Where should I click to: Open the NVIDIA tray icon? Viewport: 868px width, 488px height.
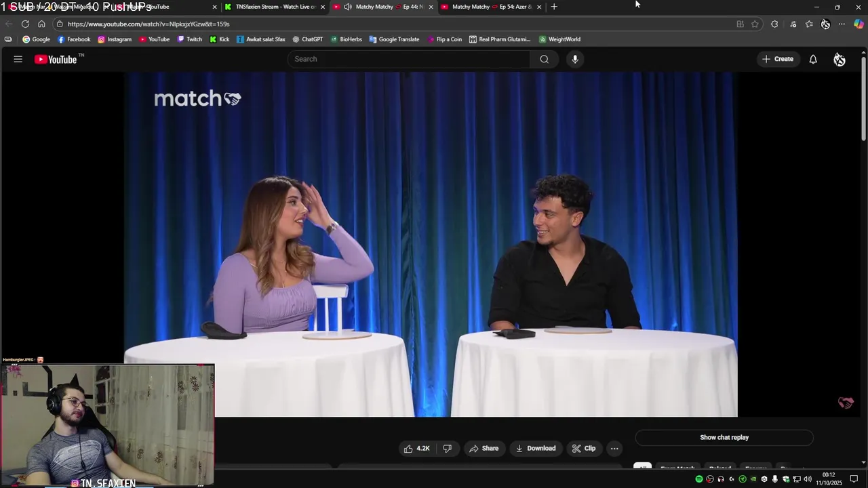tap(753, 479)
